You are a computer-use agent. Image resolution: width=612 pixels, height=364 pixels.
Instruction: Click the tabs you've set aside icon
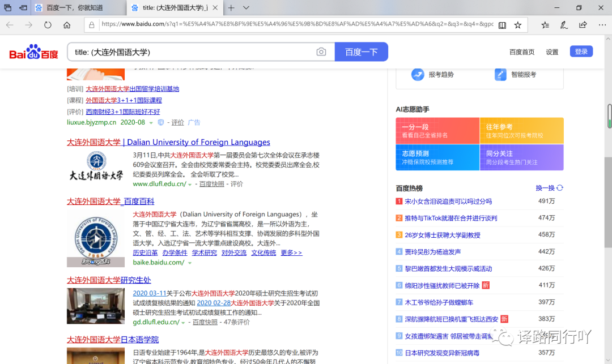[x=7, y=7]
